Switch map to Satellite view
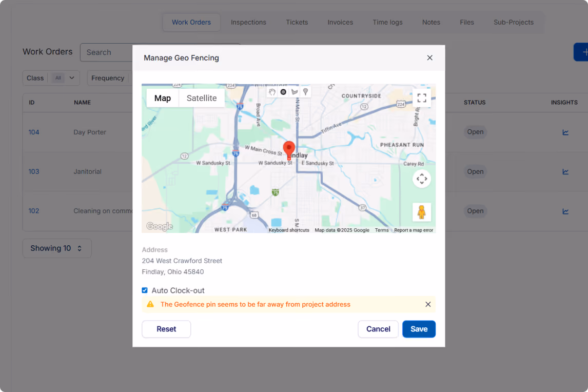 click(x=202, y=99)
